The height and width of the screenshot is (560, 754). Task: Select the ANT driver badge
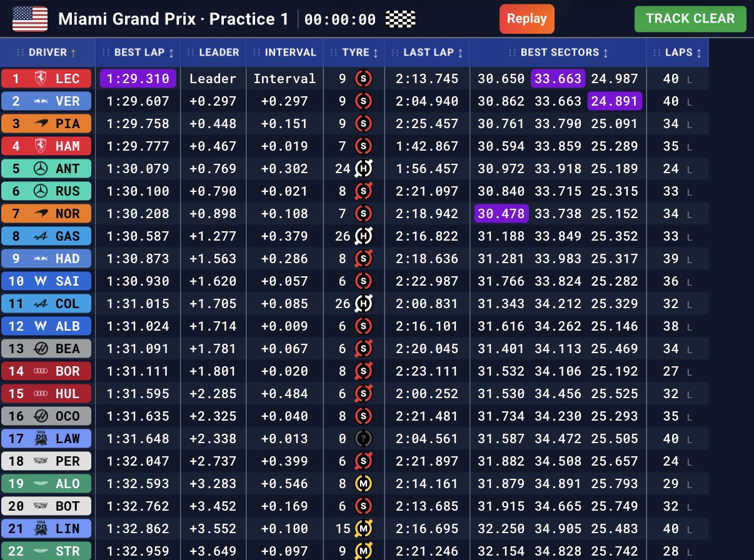click(x=46, y=169)
